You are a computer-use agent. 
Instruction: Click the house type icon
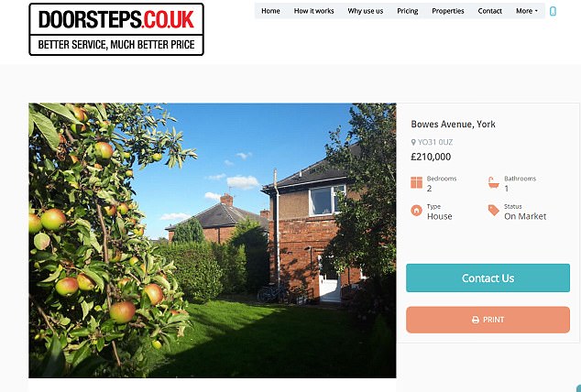click(416, 211)
